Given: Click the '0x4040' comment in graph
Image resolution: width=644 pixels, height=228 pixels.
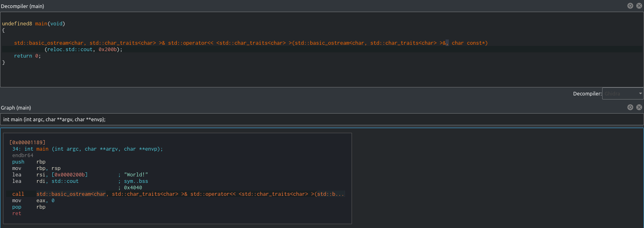Looking at the screenshot, I should tap(133, 188).
